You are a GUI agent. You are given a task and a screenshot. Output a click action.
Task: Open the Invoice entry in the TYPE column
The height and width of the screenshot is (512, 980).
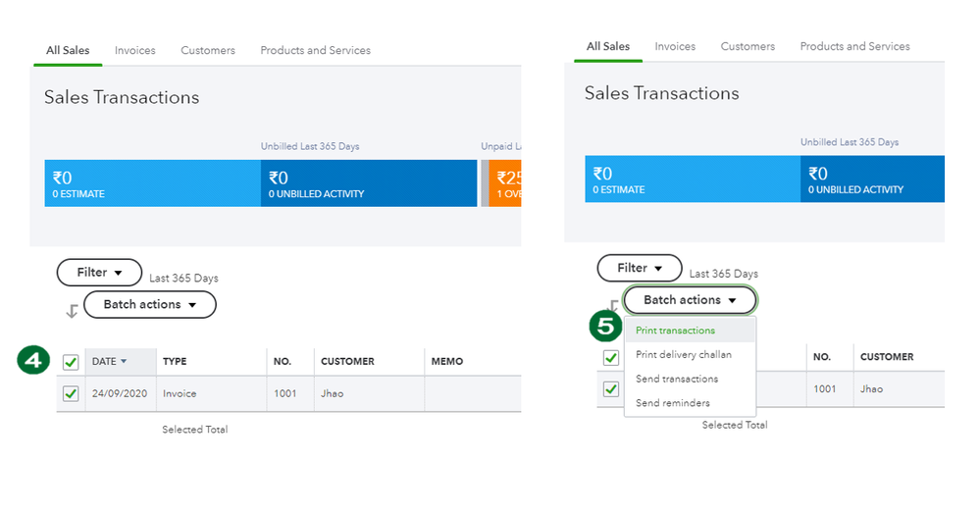pos(180,393)
